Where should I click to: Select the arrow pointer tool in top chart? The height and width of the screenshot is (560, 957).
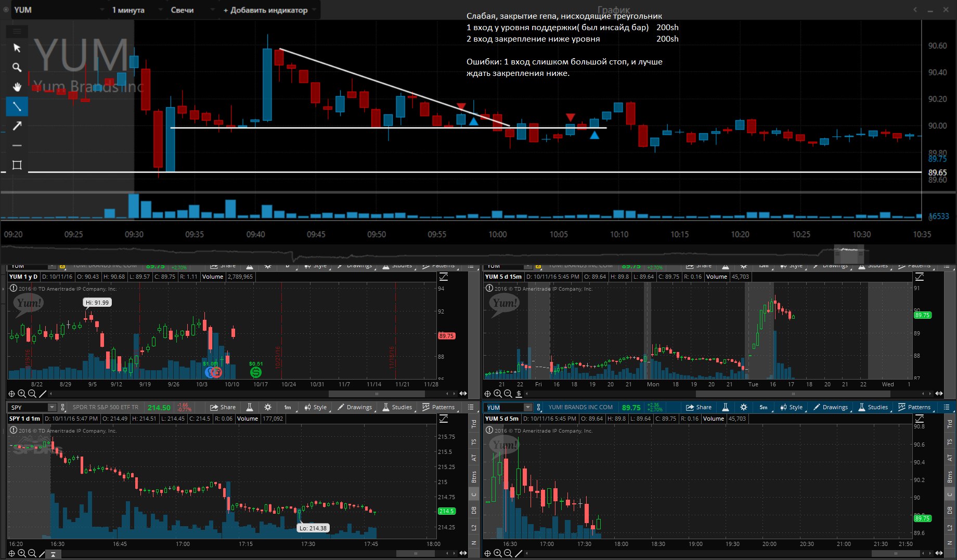coord(17,48)
